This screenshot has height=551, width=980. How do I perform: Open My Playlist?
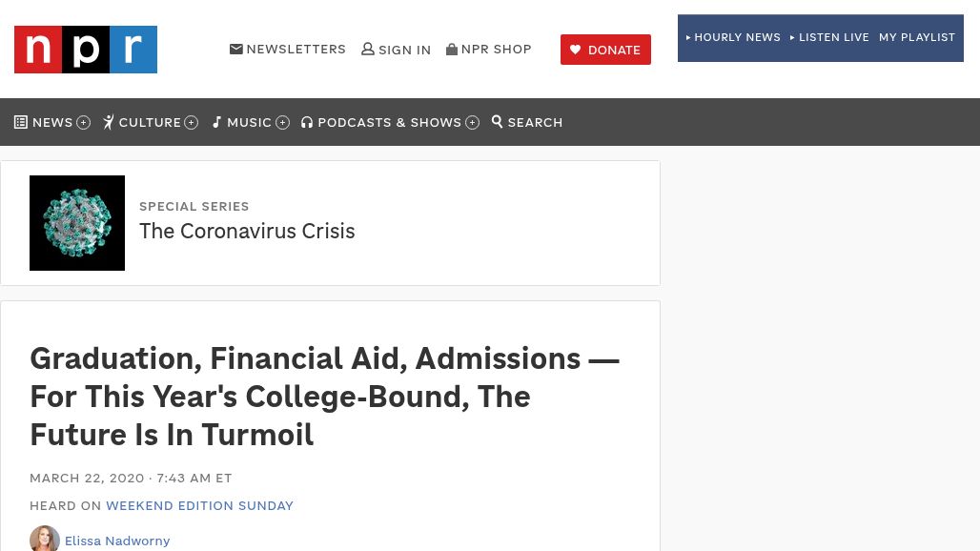pyautogui.click(x=916, y=38)
